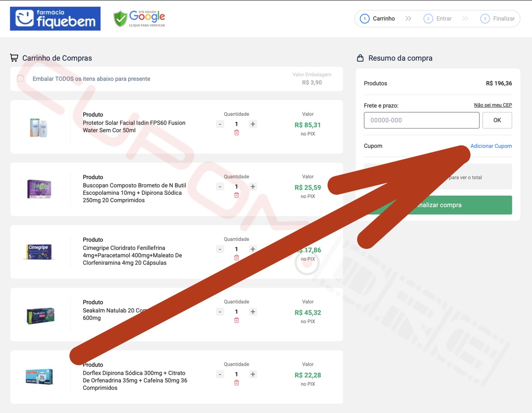This screenshot has width=532, height=413.
Task: Open the 'Não sei meu CEP' link
Action: click(x=493, y=105)
